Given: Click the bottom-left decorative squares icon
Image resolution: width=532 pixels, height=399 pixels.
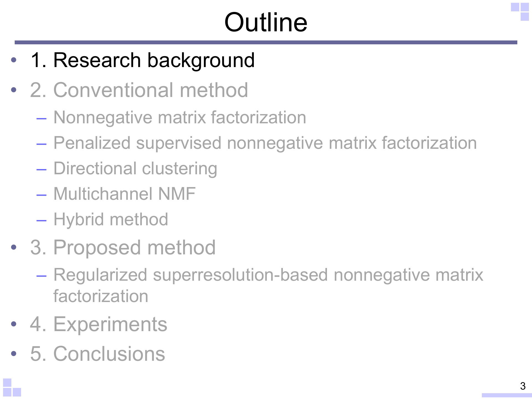Looking at the screenshot, I should pyautogui.click(x=12, y=387).
